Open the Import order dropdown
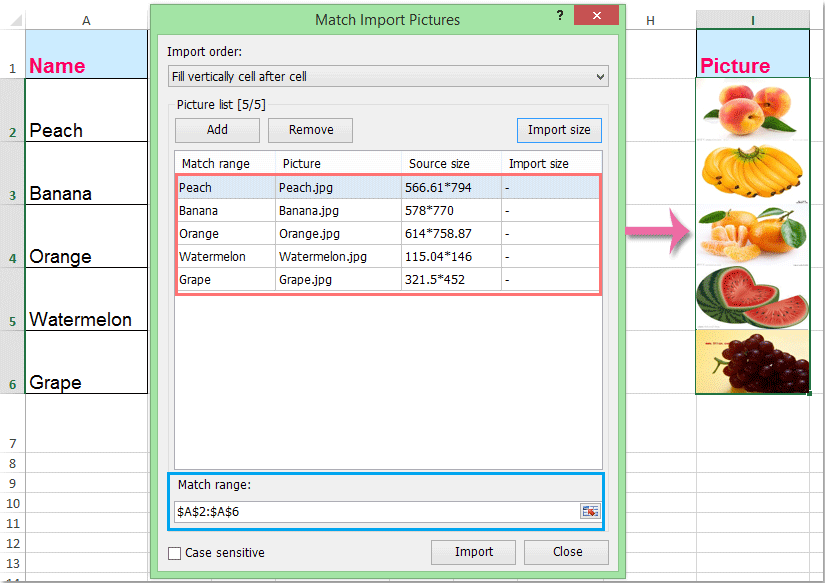825x583 pixels. click(598, 76)
